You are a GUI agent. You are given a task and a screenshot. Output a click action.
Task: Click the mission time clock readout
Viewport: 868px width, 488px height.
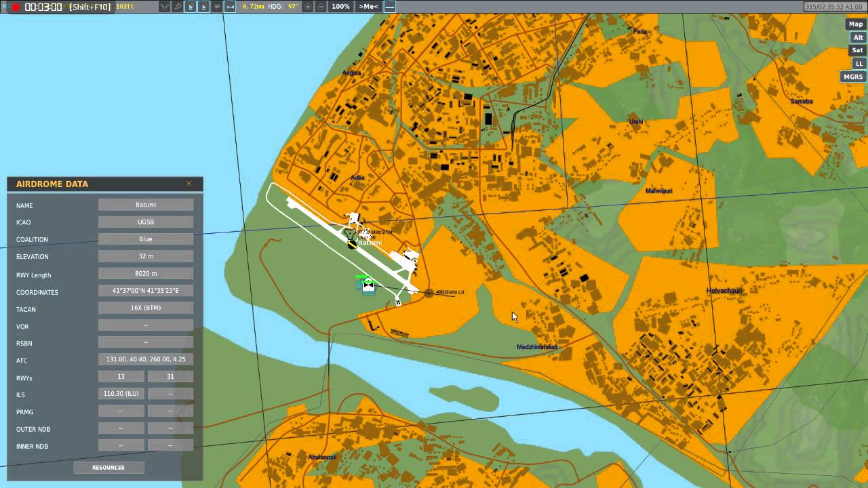point(43,7)
